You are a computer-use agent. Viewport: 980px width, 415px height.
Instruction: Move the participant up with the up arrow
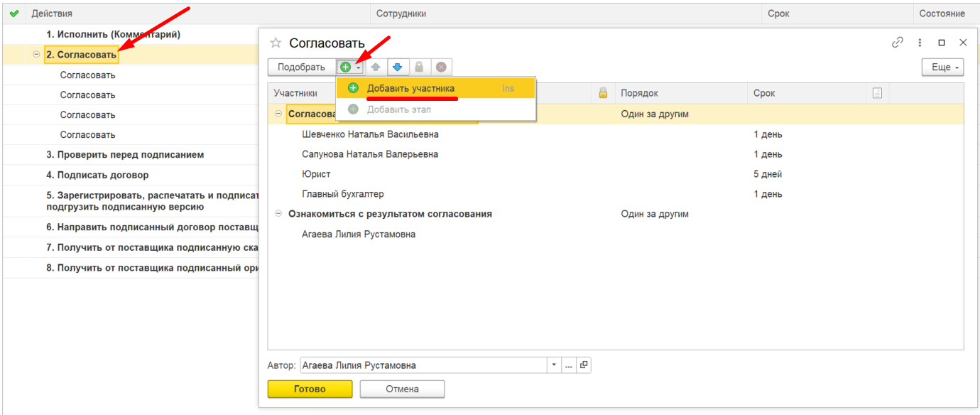[x=376, y=67]
